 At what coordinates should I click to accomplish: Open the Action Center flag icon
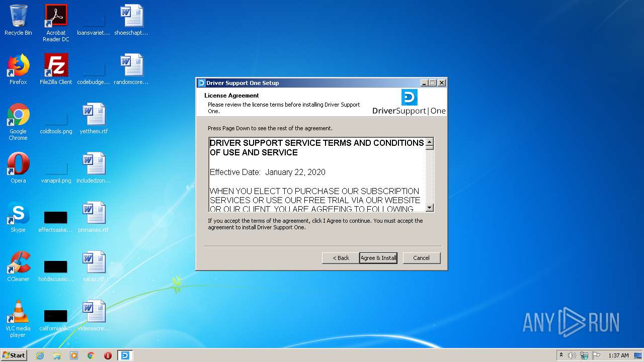(x=596, y=355)
